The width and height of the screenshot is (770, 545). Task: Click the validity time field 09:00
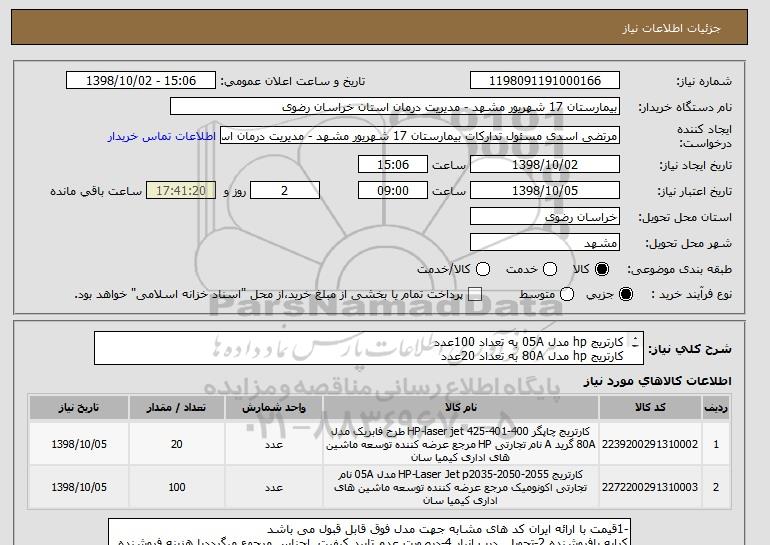(x=393, y=191)
